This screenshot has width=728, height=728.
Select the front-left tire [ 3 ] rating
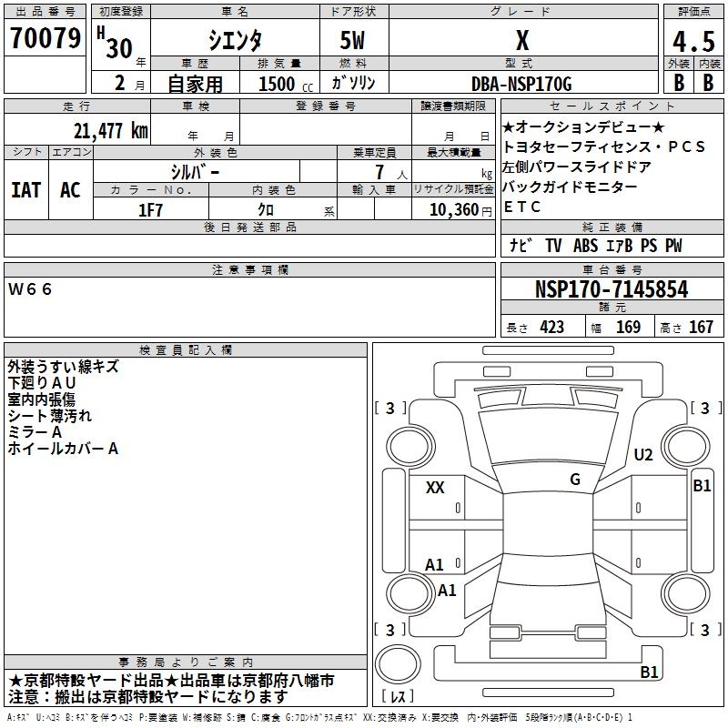click(x=390, y=409)
